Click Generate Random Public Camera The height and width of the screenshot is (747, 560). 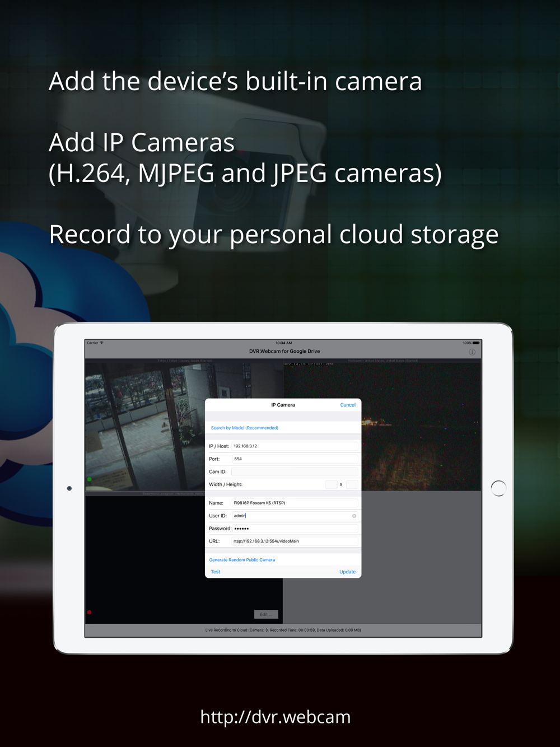point(242,560)
